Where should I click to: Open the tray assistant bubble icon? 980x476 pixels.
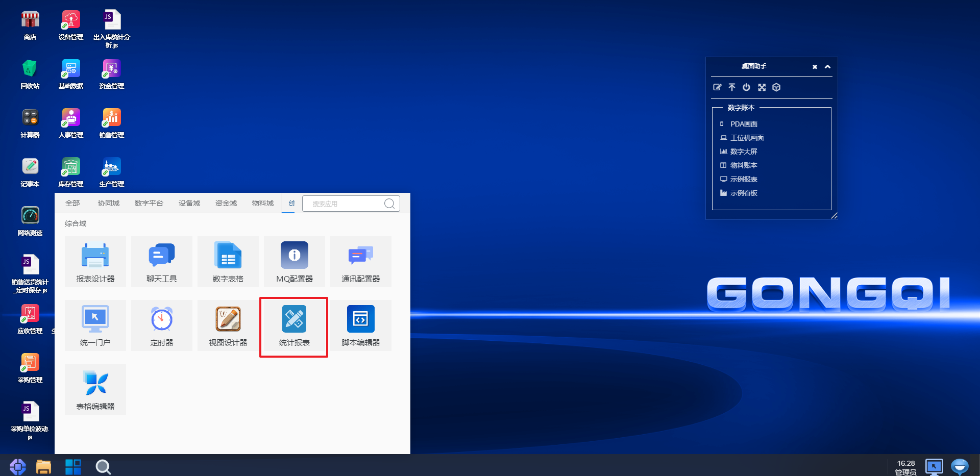coord(960,467)
